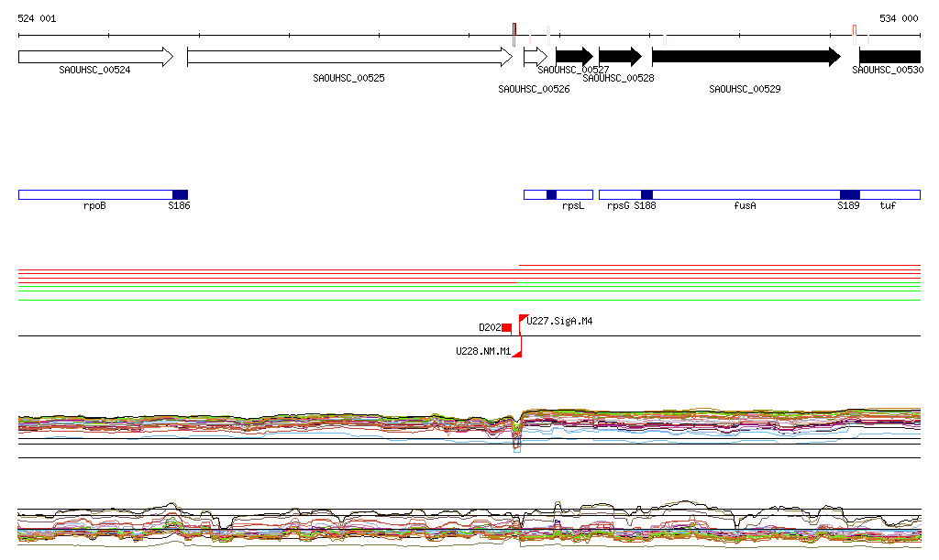This screenshot has height=560, width=939.
Task: Select the U227.SigA.M4 red flag marker
Action: tap(523, 318)
